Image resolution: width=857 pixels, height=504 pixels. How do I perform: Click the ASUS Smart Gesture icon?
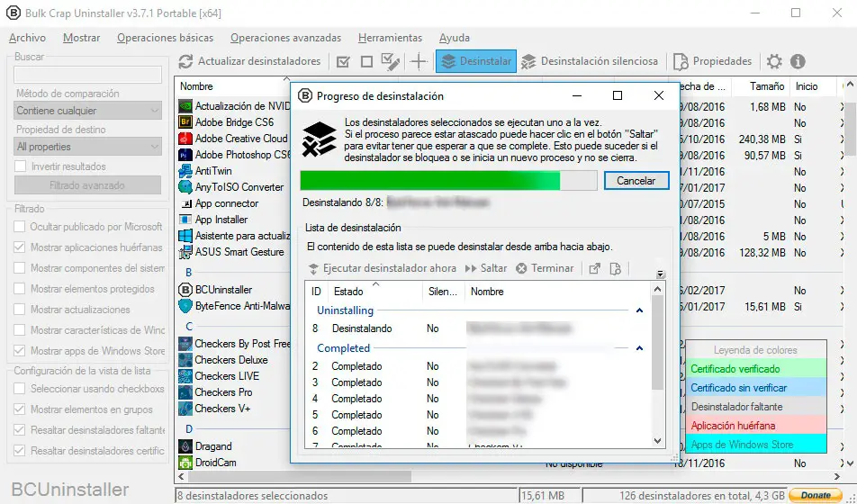(185, 252)
